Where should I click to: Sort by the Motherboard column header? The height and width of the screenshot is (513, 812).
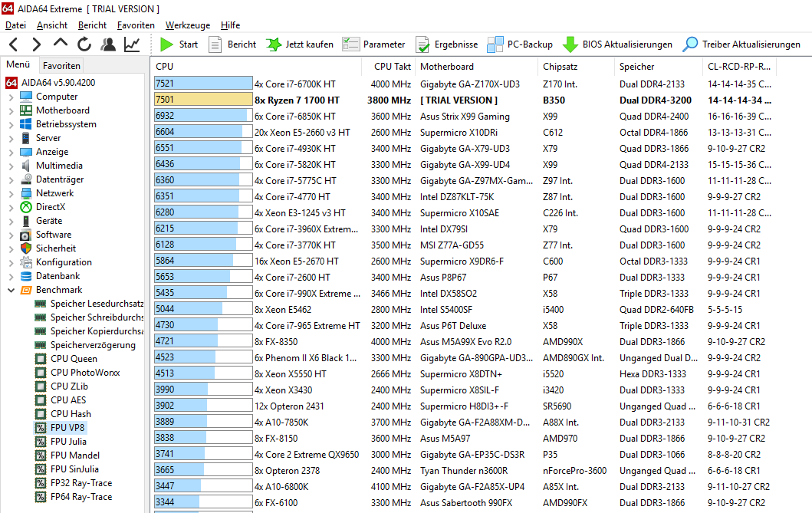tap(476, 67)
